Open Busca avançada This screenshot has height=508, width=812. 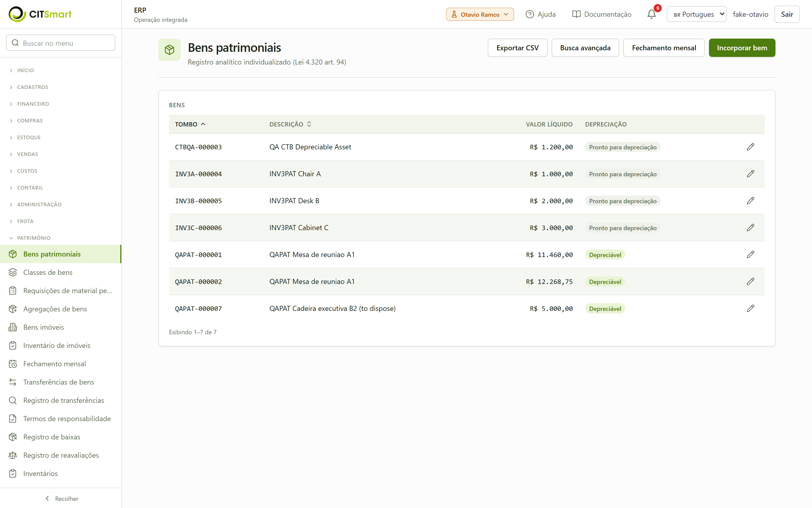coord(585,48)
